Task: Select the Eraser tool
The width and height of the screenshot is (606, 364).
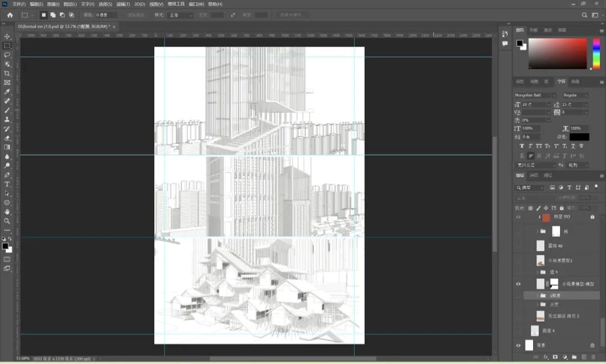Action: [7, 138]
